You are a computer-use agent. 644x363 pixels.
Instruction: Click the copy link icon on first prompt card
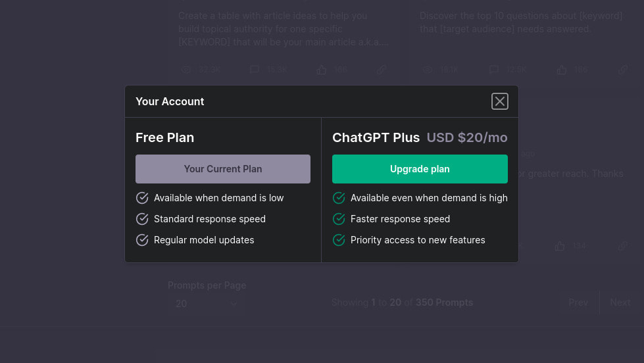(382, 70)
